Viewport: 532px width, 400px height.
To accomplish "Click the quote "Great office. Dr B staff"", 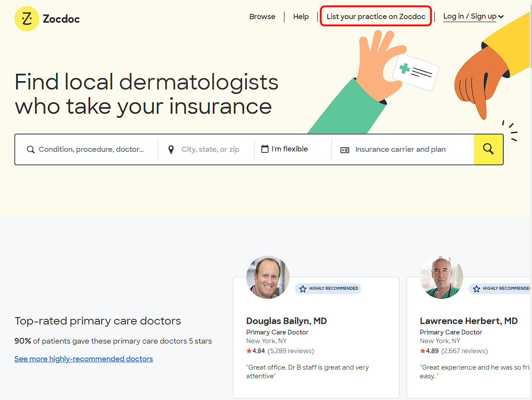I will pos(307,371).
